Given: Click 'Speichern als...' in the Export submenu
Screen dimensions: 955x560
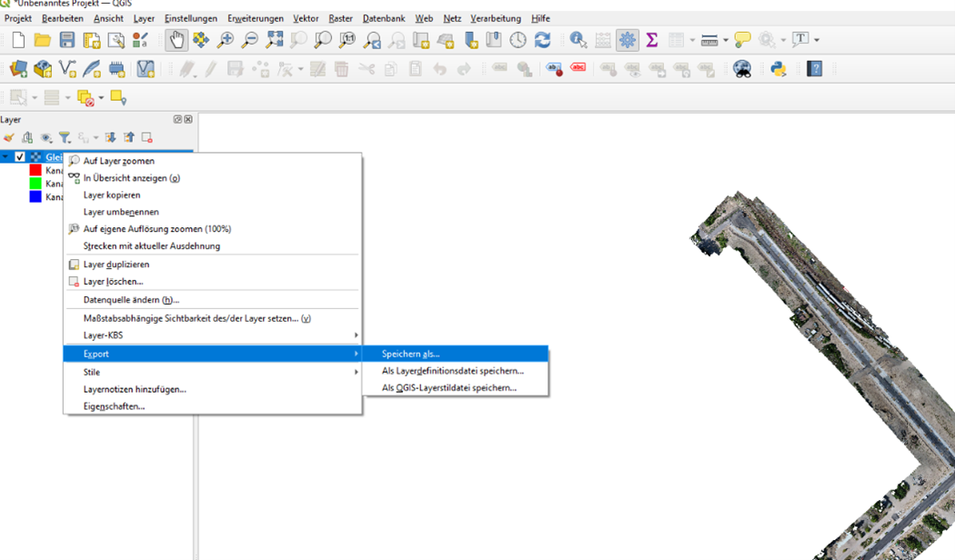Looking at the screenshot, I should pyautogui.click(x=411, y=354).
